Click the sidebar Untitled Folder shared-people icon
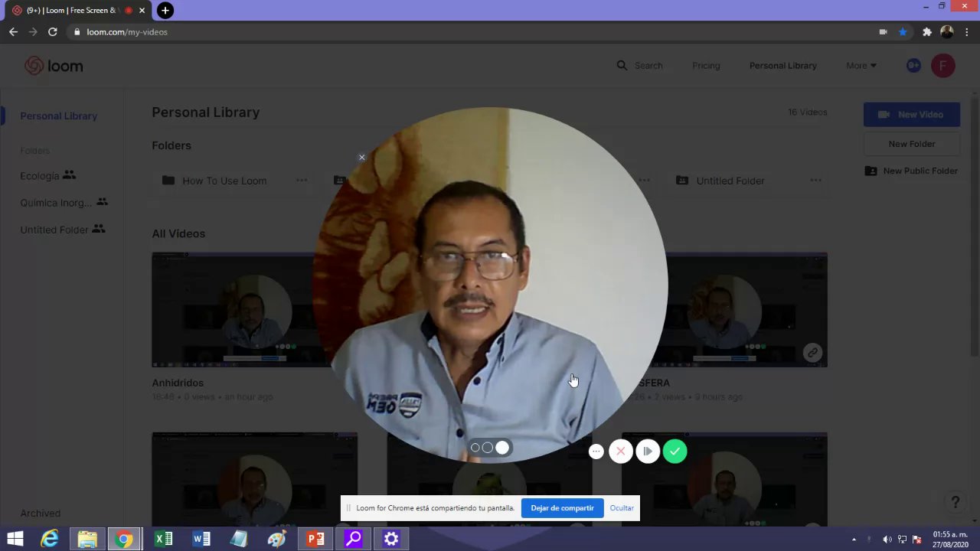The image size is (980, 551). (x=98, y=229)
